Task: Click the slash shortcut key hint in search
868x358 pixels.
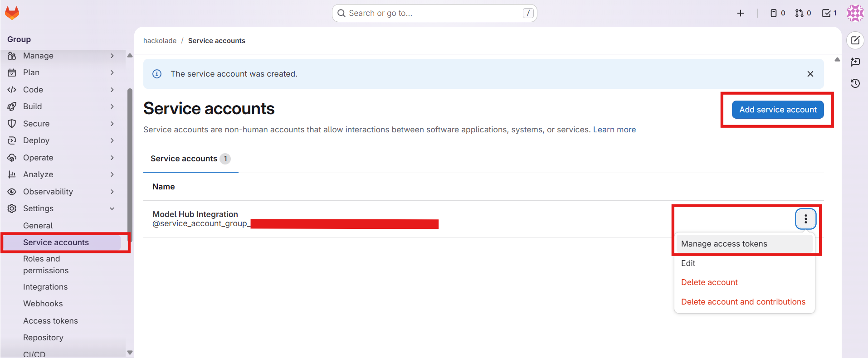Action: (528, 13)
